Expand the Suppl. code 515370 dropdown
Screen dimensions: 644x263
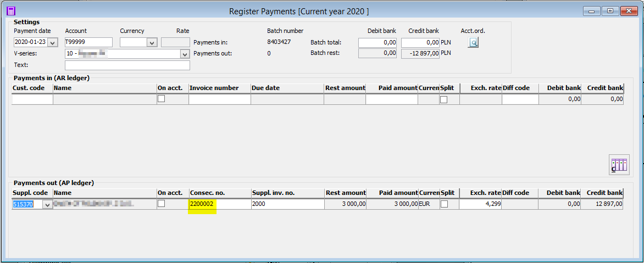[x=47, y=204]
